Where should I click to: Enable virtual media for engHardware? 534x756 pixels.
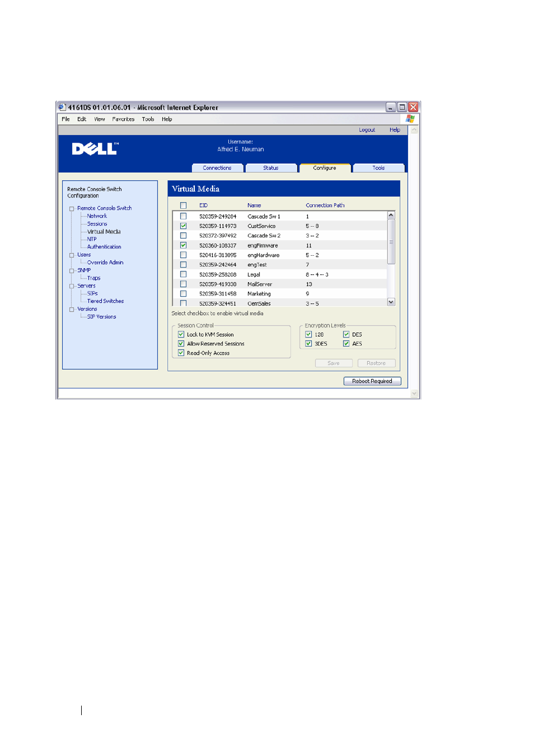pos(183,255)
